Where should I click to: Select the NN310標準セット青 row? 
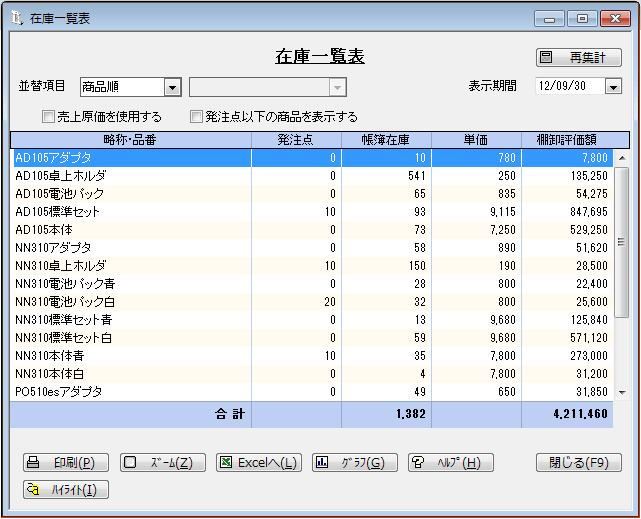[x=313, y=320]
